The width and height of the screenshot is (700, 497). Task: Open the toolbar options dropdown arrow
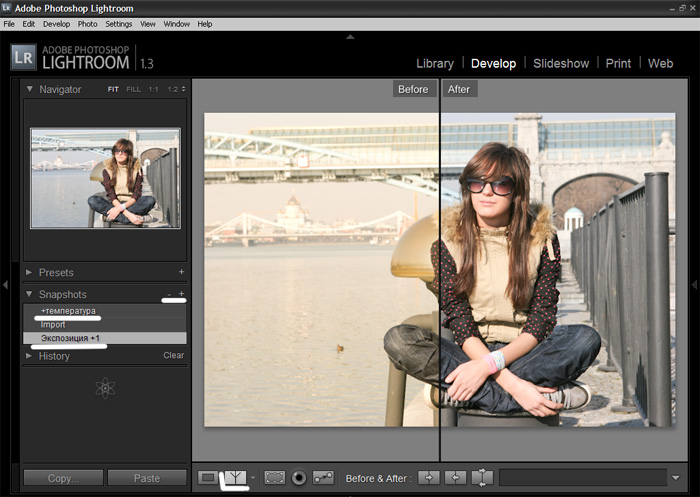[x=677, y=478]
